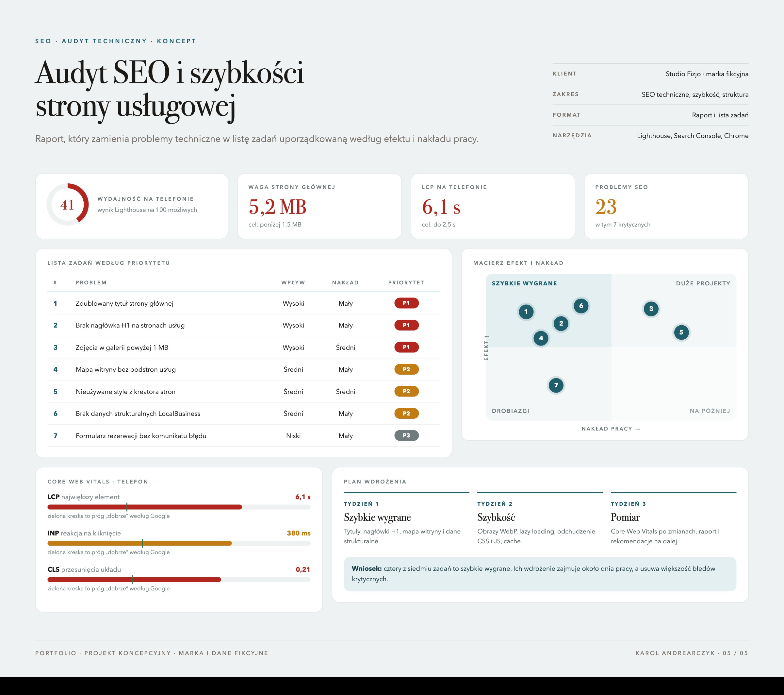Click the Lighthouse score 41 gauge
The height and width of the screenshot is (695, 784).
tap(68, 205)
